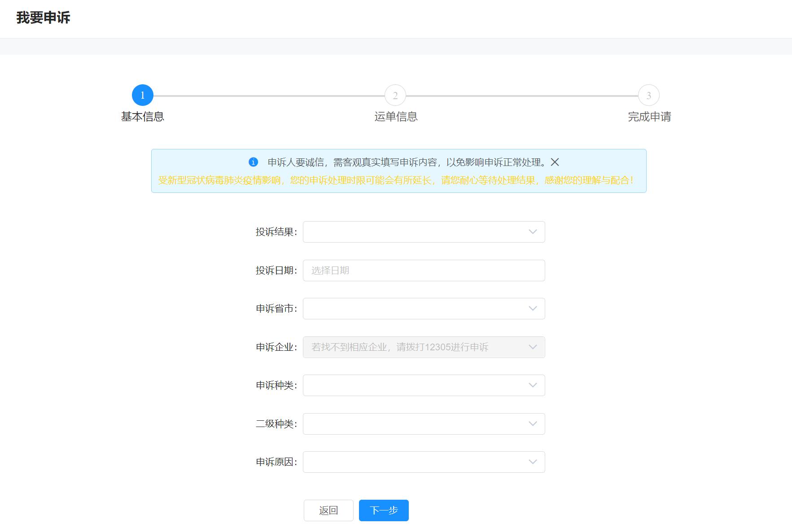Click the blue info icon in the notice banner

[254, 162]
